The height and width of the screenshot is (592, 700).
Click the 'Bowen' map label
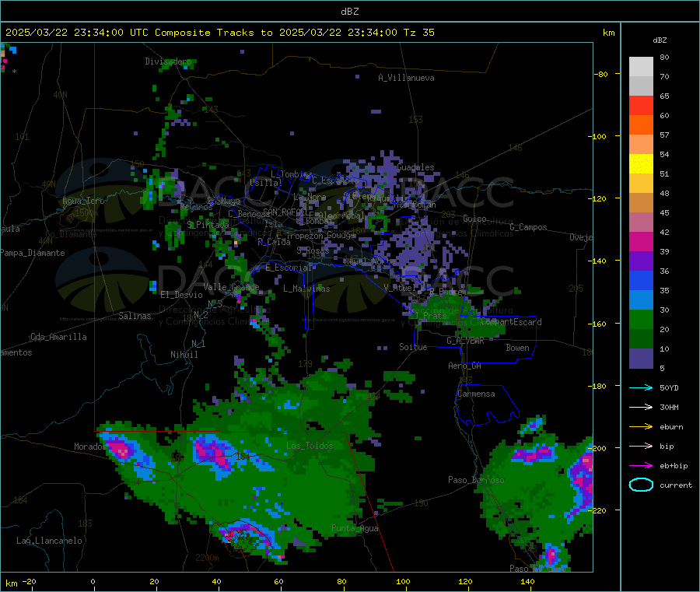coord(517,348)
